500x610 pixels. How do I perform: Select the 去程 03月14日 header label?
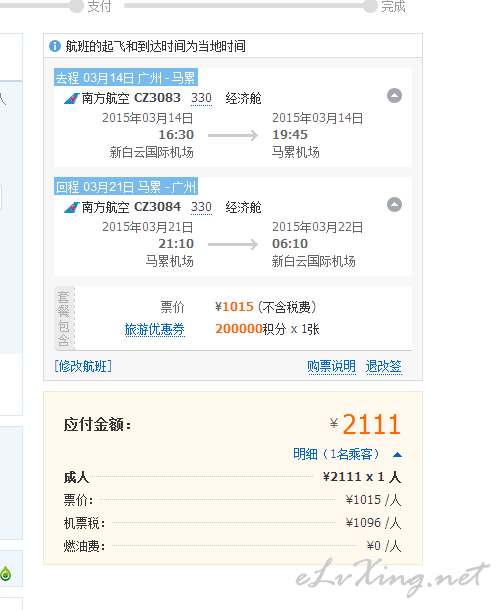click(x=126, y=78)
